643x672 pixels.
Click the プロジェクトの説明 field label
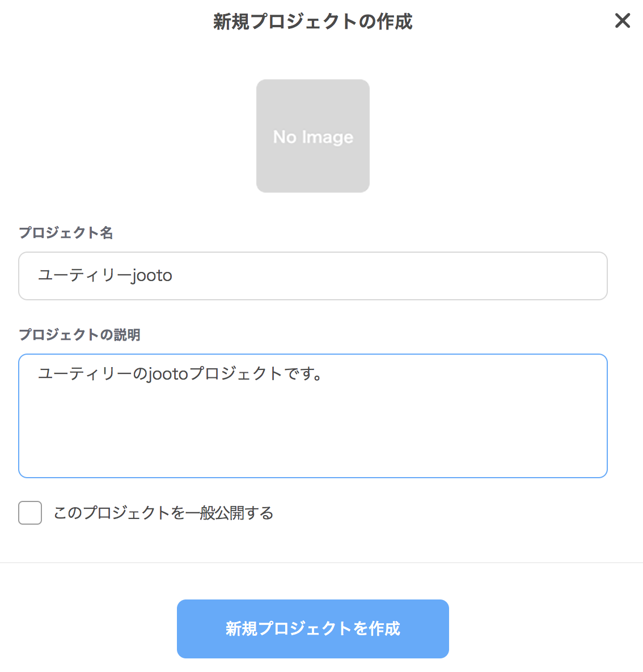coord(79,335)
